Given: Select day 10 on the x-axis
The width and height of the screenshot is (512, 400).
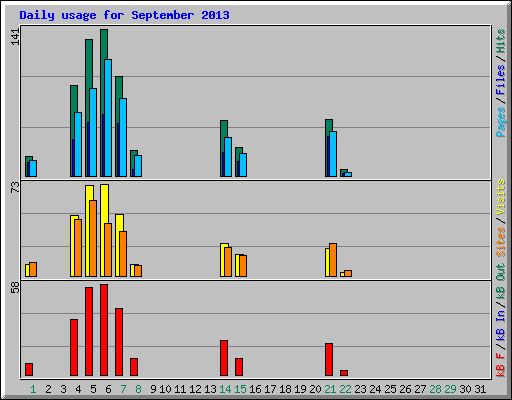Looking at the screenshot, I should [x=165, y=389].
